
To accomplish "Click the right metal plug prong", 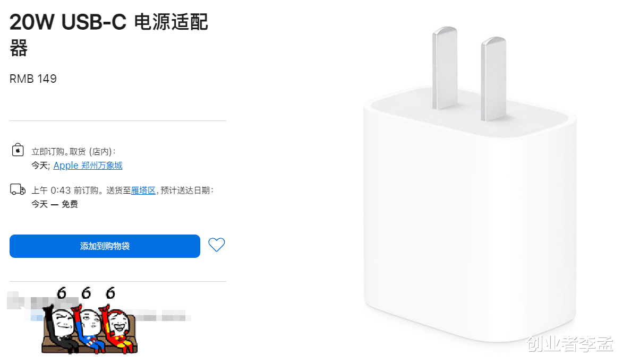I will tap(493, 79).
